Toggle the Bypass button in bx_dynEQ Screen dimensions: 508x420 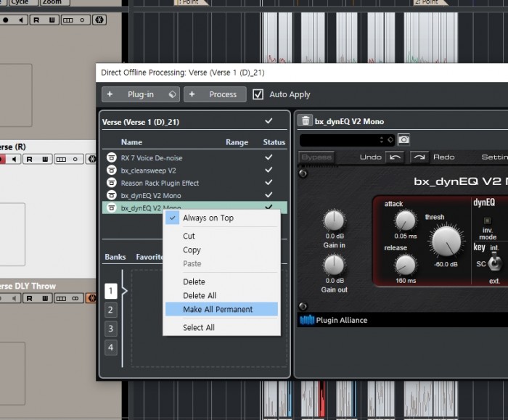(x=316, y=157)
